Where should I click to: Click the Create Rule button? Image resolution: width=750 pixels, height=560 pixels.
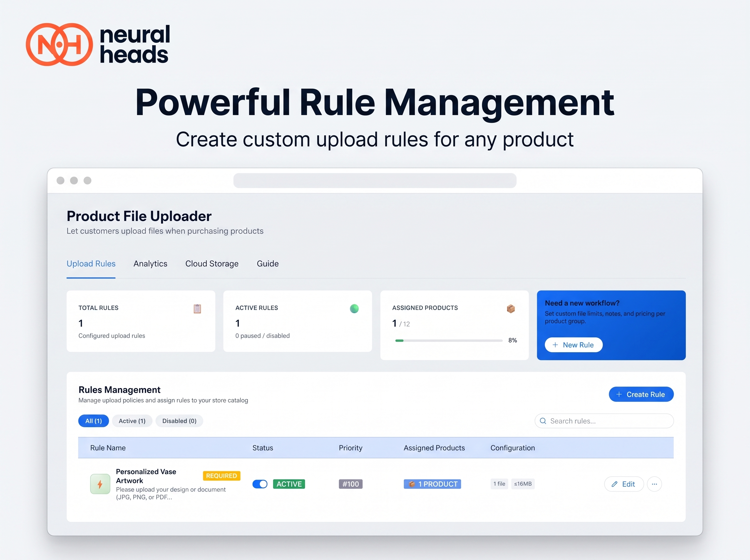pos(641,394)
